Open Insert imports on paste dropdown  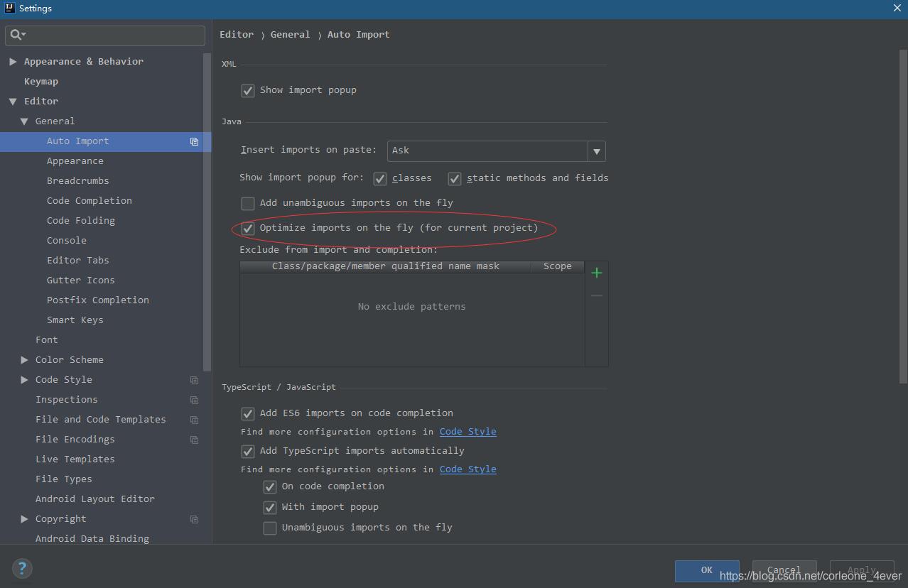tap(596, 151)
